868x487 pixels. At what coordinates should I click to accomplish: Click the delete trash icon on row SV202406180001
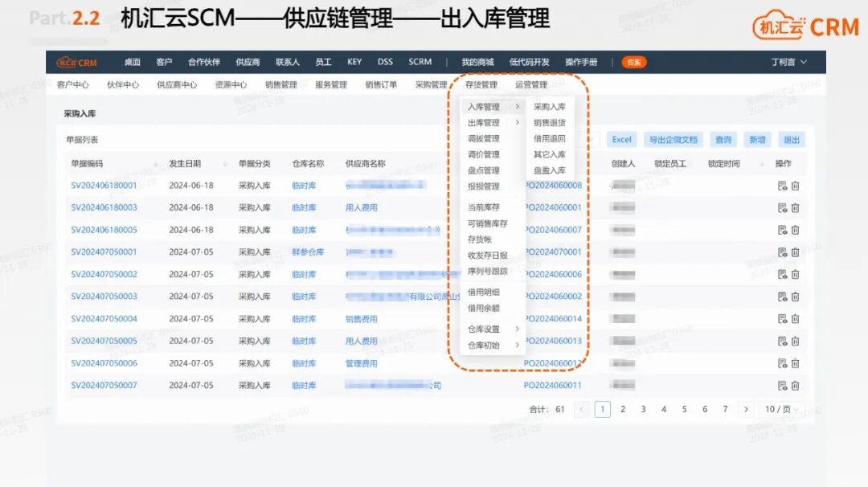pos(796,185)
